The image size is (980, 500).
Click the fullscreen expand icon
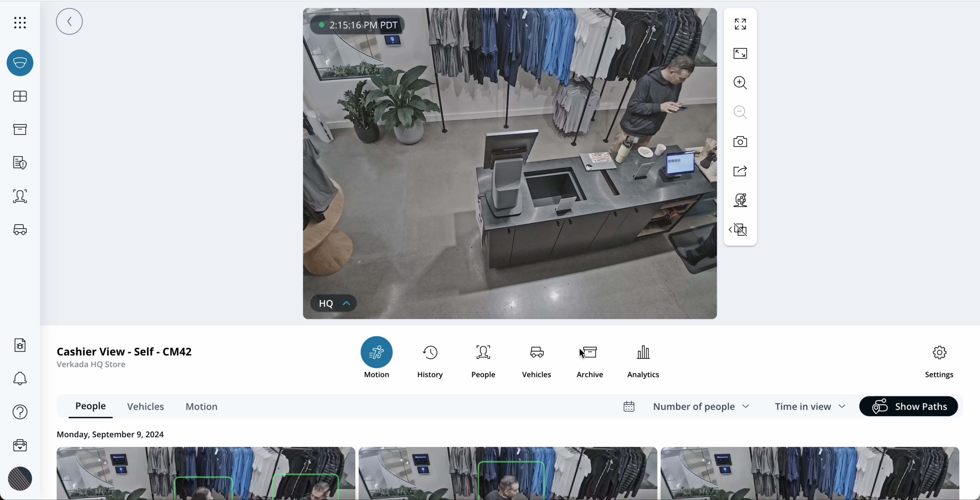pyautogui.click(x=740, y=24)
